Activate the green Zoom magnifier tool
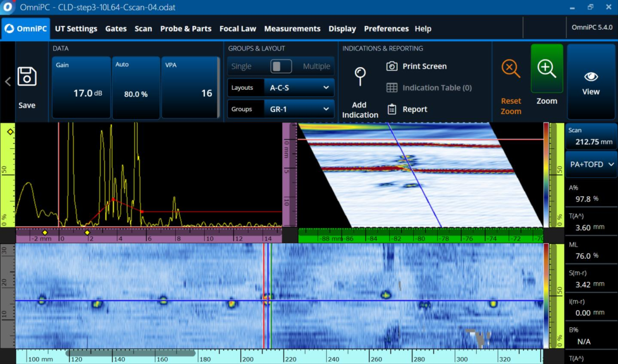This screenshot has height=364, width=618. (546, 69)
